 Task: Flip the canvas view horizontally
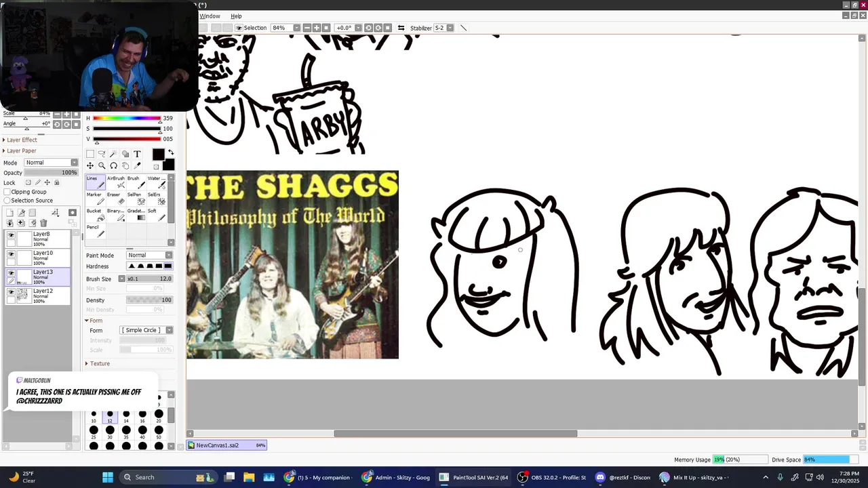point(401,28)
